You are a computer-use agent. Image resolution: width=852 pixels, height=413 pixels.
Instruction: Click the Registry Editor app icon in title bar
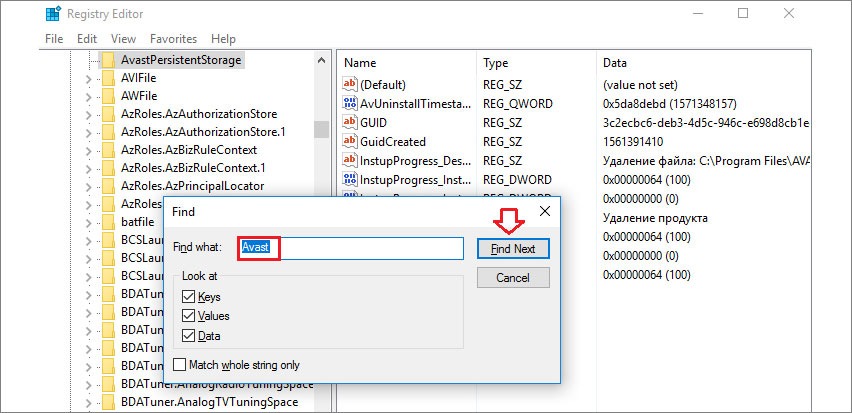point(52,14)
